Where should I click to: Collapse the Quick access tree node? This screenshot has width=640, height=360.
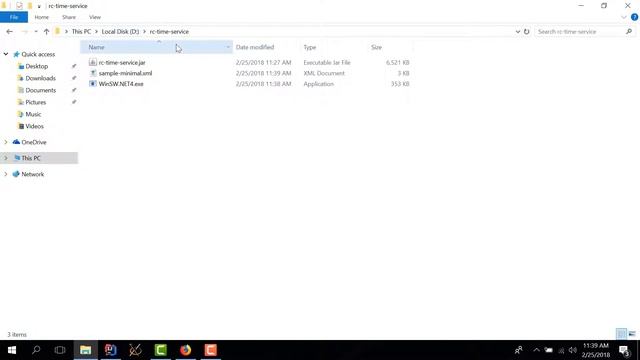(6, 54)
